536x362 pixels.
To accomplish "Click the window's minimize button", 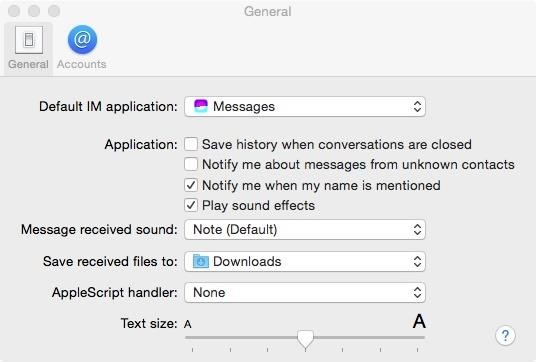I will click(x=34, y=11).
